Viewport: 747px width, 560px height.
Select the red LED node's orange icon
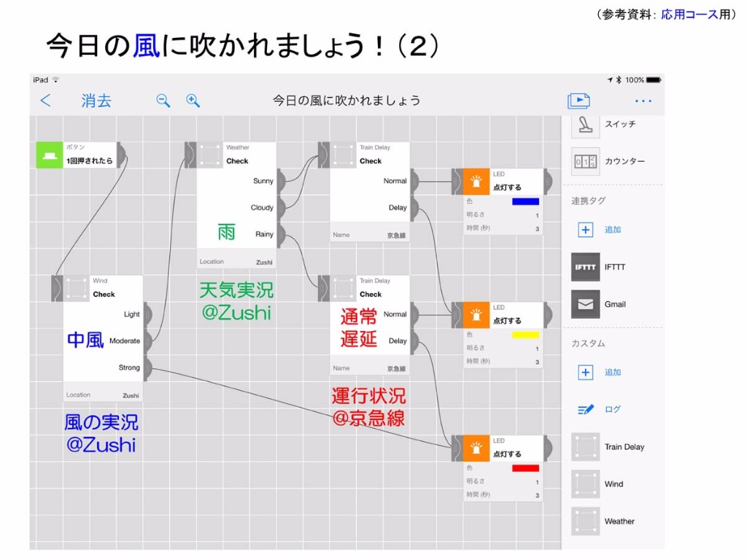coord(476,448)
